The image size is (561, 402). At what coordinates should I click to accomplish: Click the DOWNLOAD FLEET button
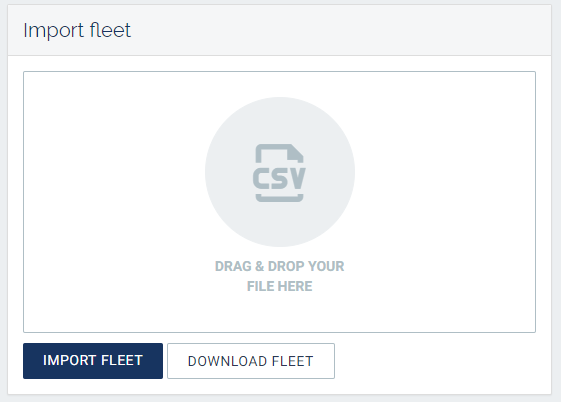pyautogui.click(x=251, y=361)
